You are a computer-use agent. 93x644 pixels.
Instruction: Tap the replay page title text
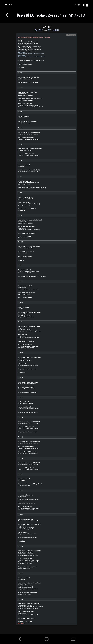click(51, 15)
